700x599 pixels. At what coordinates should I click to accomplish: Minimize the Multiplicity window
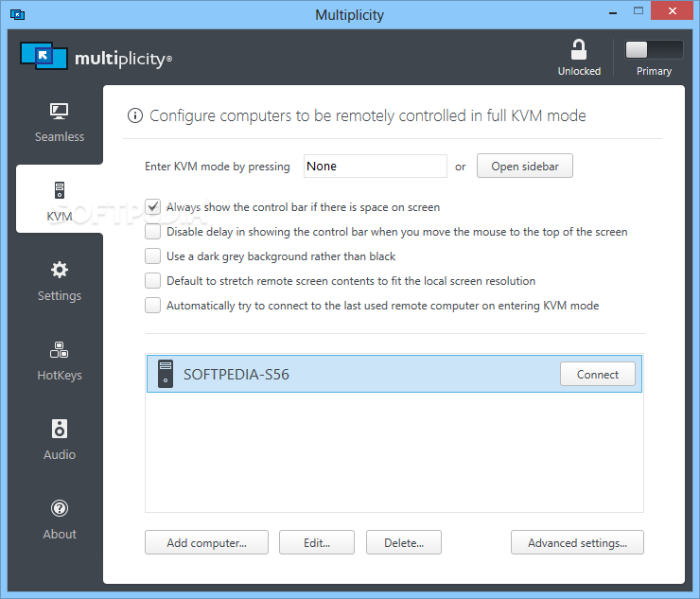tap(613, 12)
